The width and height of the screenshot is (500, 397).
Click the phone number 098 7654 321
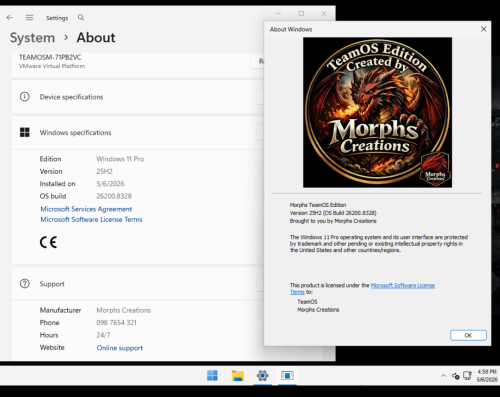[116, 323]
